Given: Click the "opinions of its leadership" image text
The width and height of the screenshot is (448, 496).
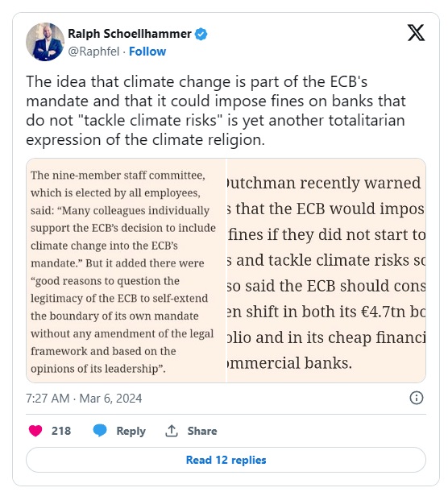Looking at the screenshot, I should [x=98, y=369].
